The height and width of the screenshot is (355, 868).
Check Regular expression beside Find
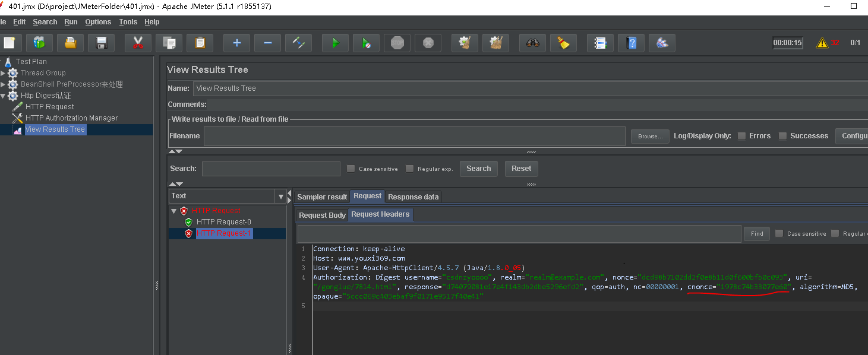(835, 233)
